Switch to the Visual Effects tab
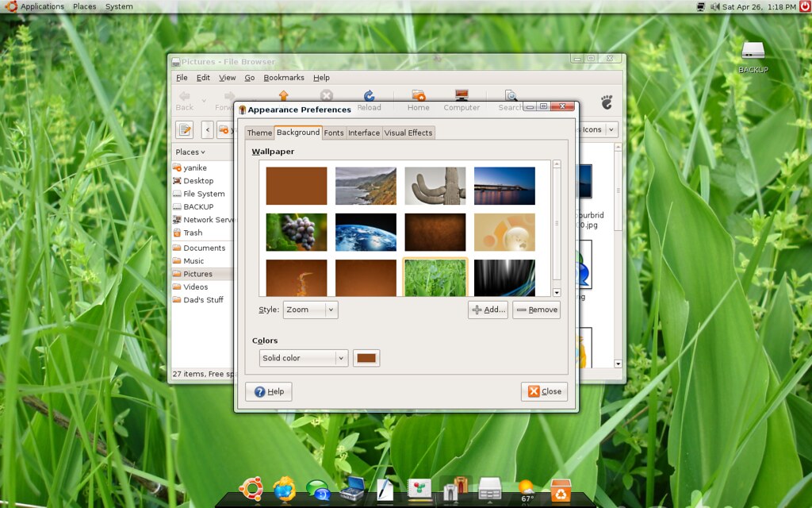Screen dimensions: 812x508 point(408,133)
